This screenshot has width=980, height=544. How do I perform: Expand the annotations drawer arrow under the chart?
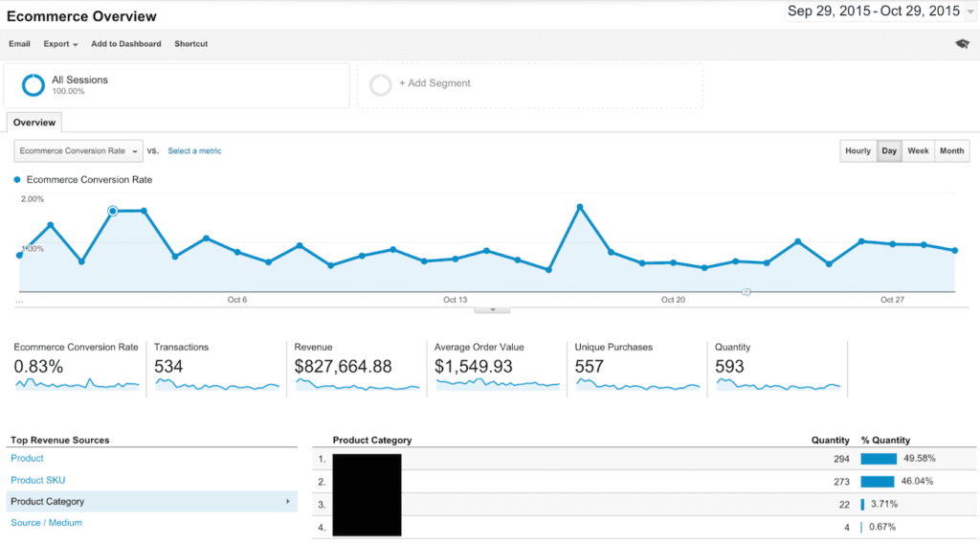tap(493, 309)
